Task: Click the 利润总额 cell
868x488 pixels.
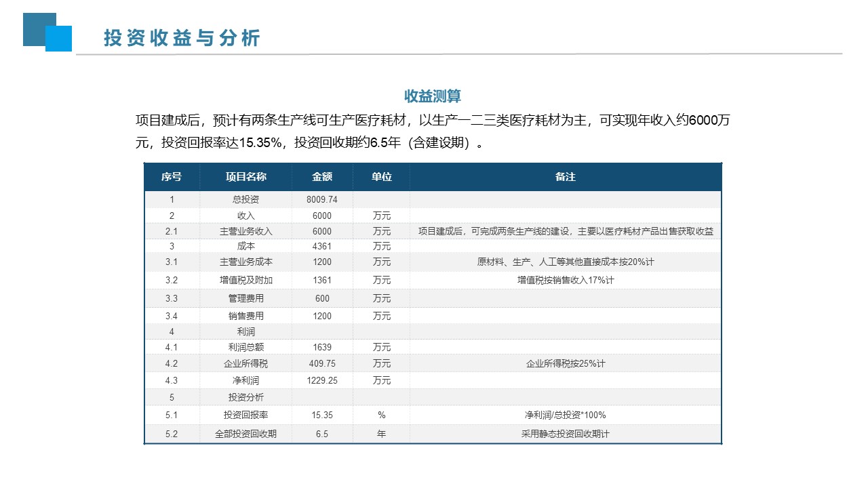Action: 246,347
